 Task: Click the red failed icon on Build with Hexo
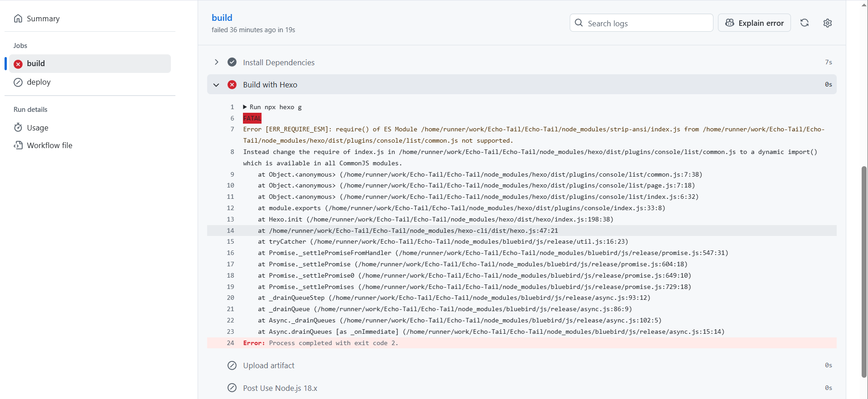pos(232,85)
